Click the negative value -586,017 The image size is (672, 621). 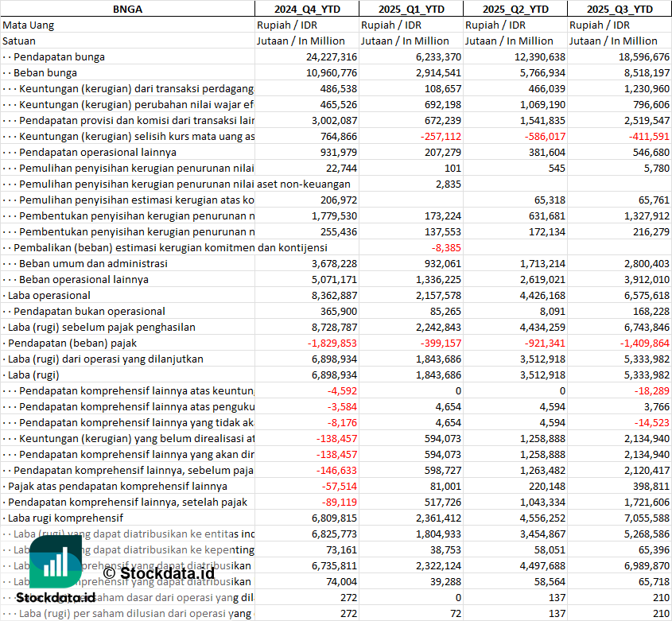tap(545, 136)
